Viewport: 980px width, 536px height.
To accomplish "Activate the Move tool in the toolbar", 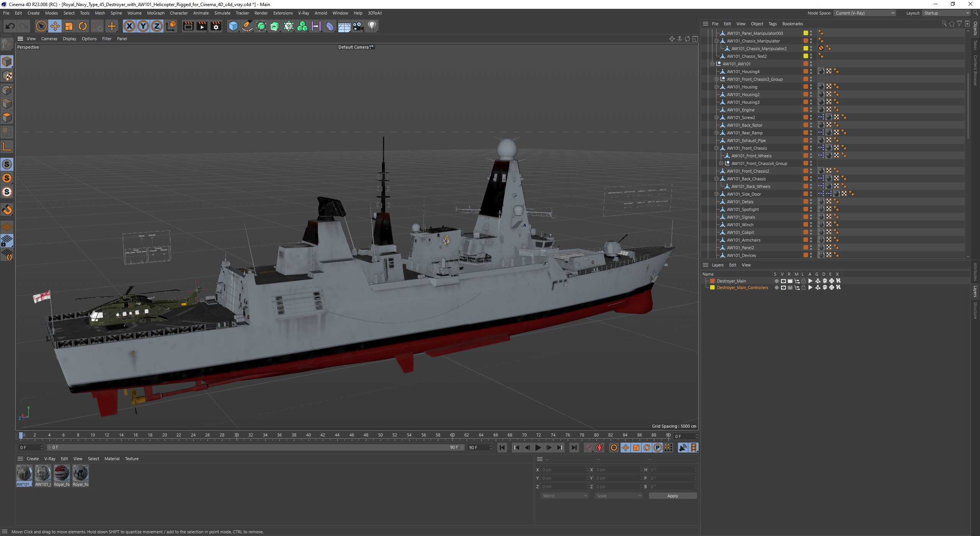I will tap(55, 26).
